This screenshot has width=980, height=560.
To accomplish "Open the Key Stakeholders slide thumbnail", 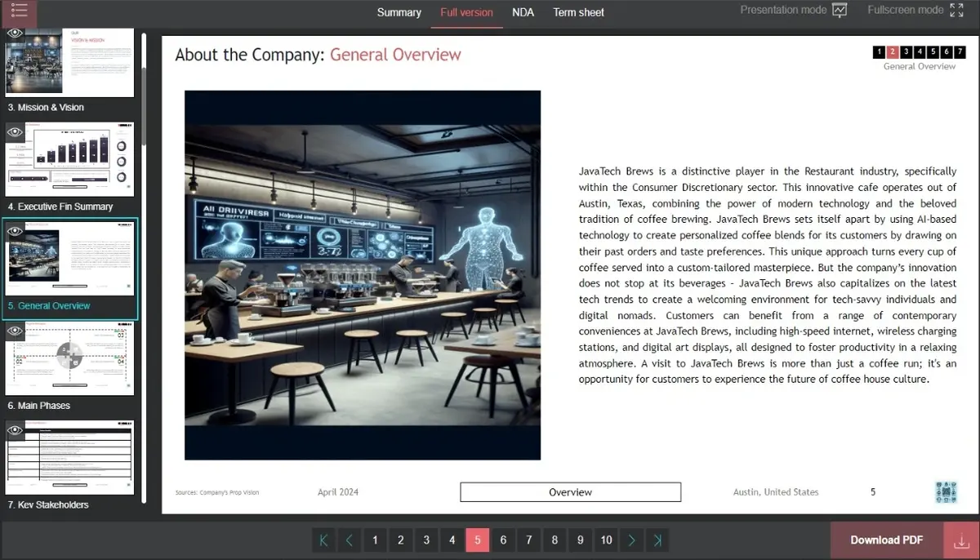I will 69,457.
